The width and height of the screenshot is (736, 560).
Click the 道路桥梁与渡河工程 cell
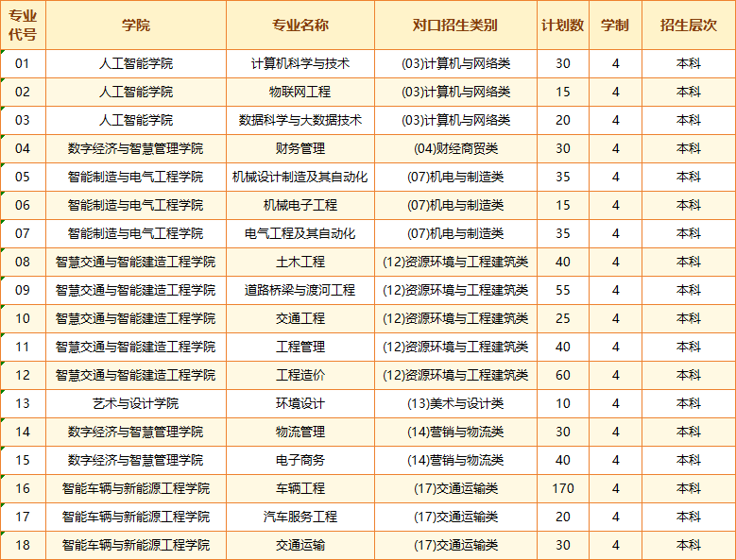pyautogui.click(x=300, y=291)
